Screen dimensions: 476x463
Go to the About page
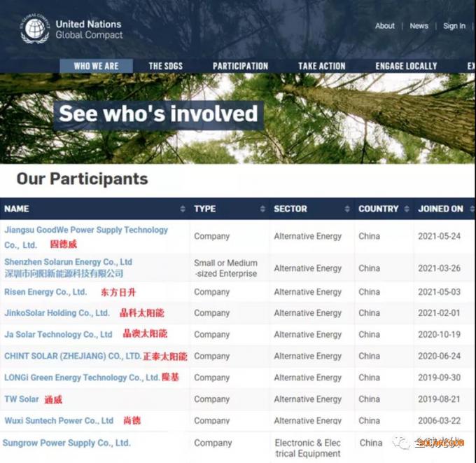click(385, 26)
